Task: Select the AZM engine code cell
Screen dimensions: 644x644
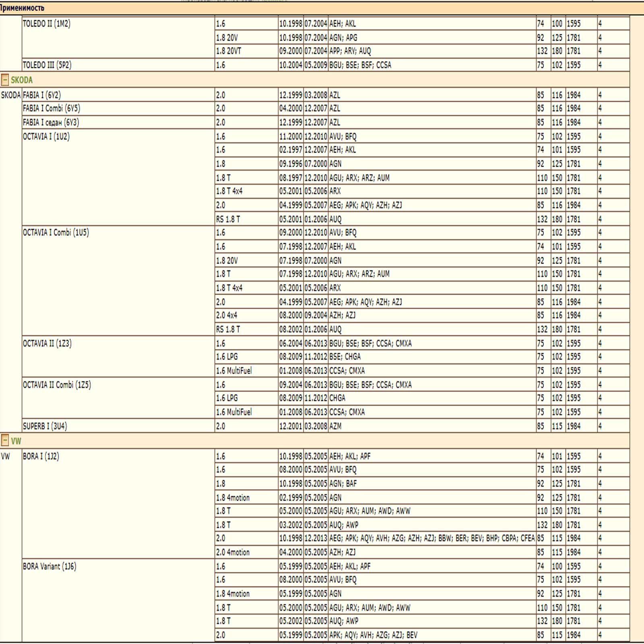Action: (336, 426)
